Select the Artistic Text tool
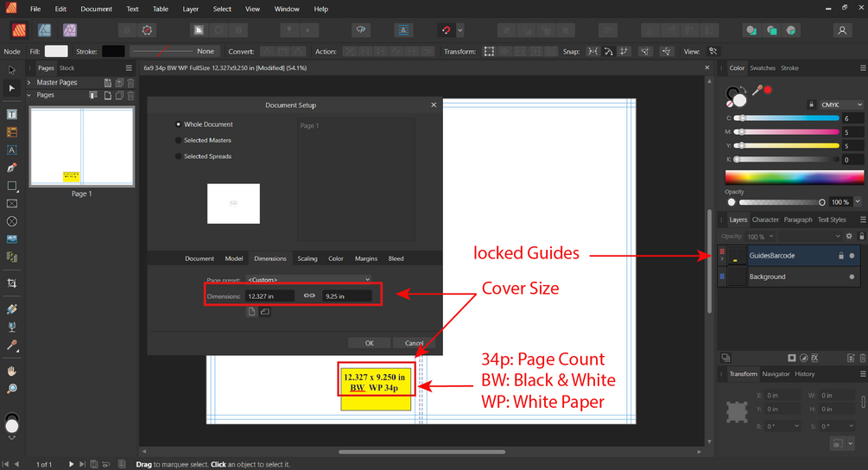This screenshot has height=470, width=868. point(11,150)
